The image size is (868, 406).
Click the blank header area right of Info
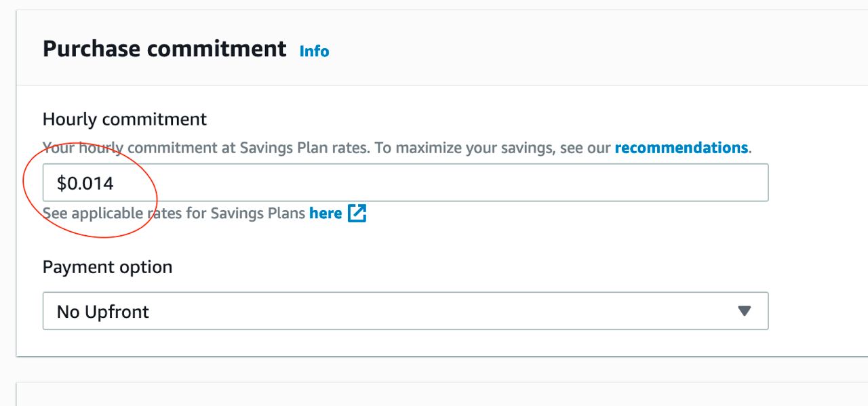pos(597,50)
